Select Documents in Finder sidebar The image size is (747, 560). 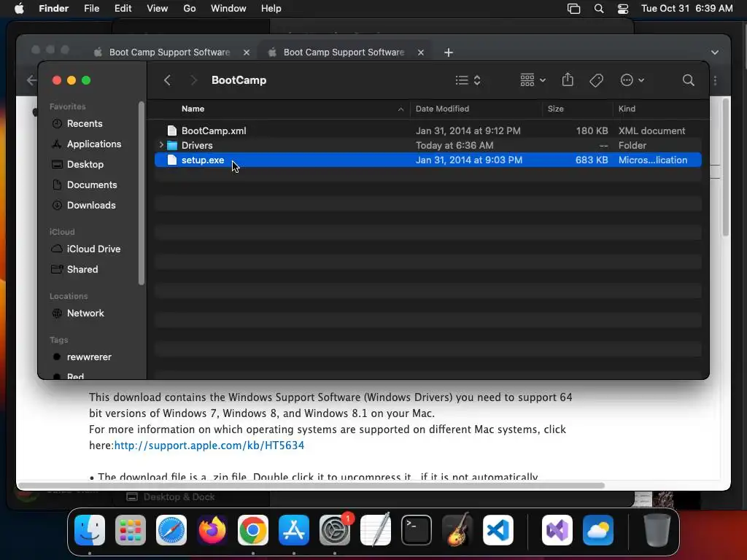point(91,184)
